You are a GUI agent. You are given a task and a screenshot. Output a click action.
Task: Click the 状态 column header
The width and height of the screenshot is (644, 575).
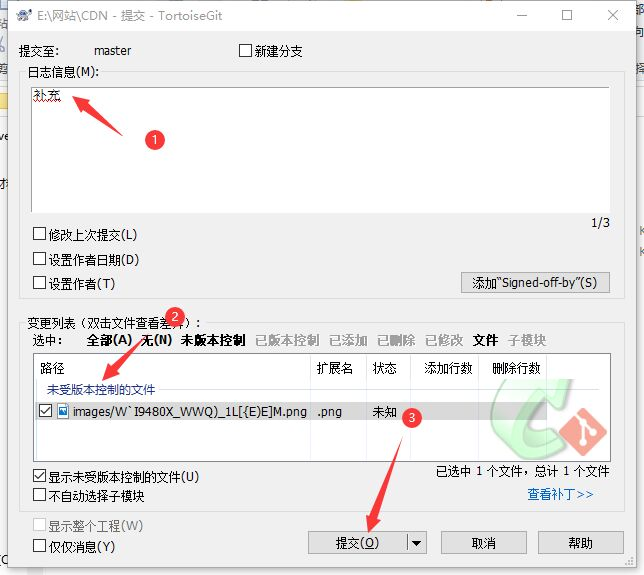388,368
